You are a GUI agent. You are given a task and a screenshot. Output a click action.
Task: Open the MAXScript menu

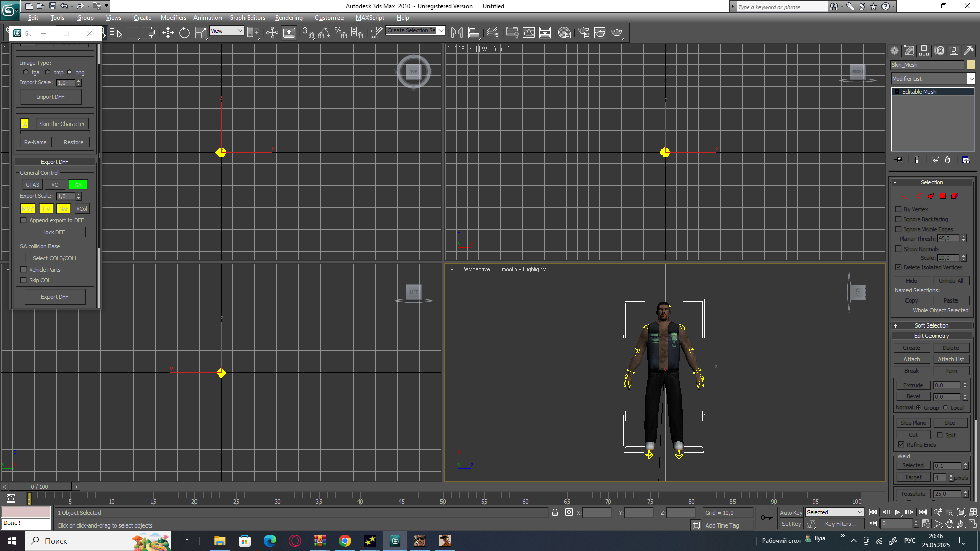[370, 18]
